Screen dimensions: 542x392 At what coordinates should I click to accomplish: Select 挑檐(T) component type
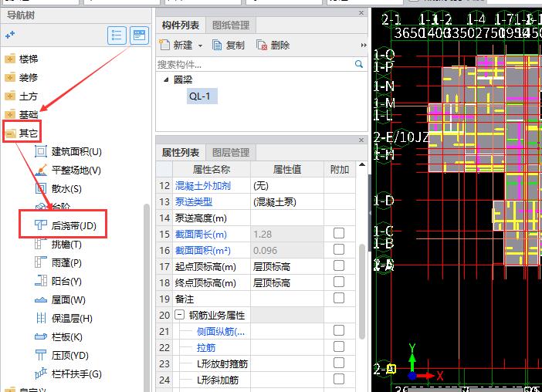(66, 245)
